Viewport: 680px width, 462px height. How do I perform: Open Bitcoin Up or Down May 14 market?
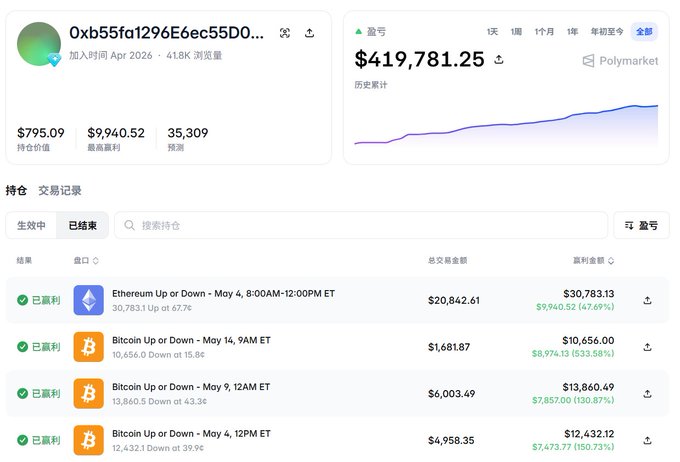tap(191, 341)
